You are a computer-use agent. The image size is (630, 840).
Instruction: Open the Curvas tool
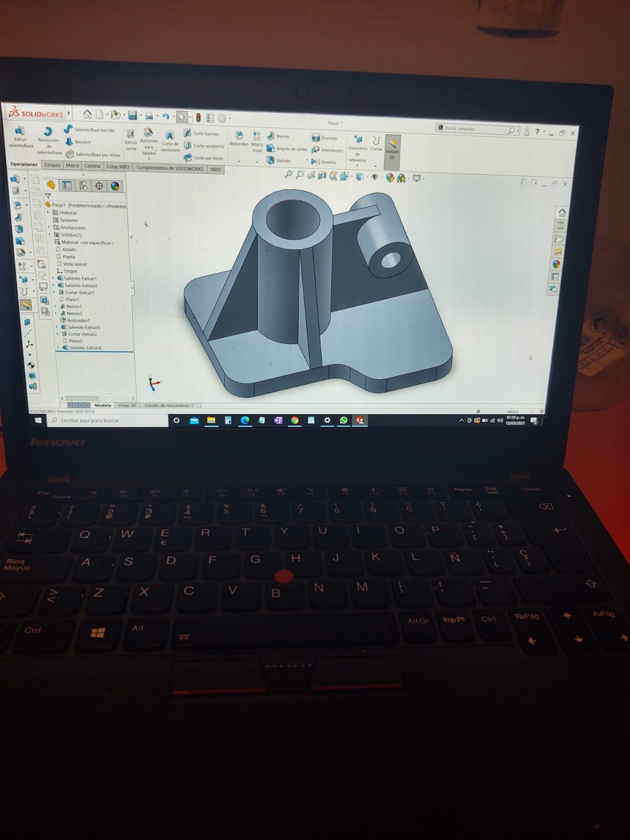(376, 143)
